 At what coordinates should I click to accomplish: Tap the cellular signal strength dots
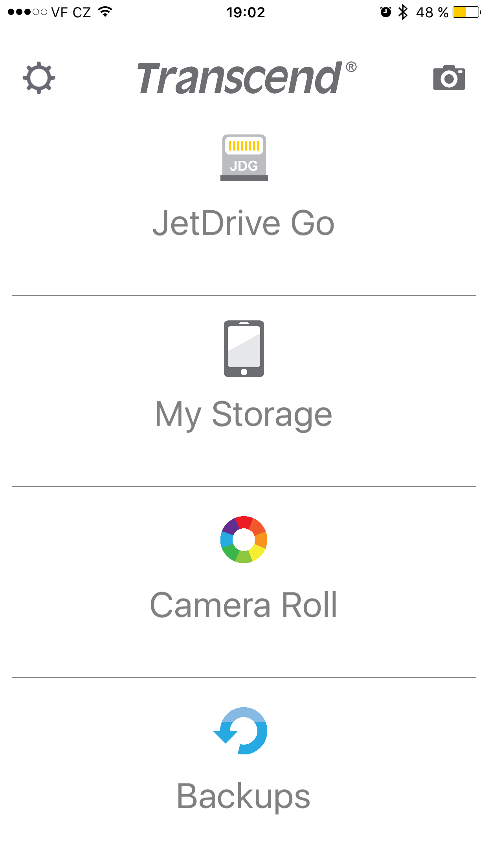point(28,12)
